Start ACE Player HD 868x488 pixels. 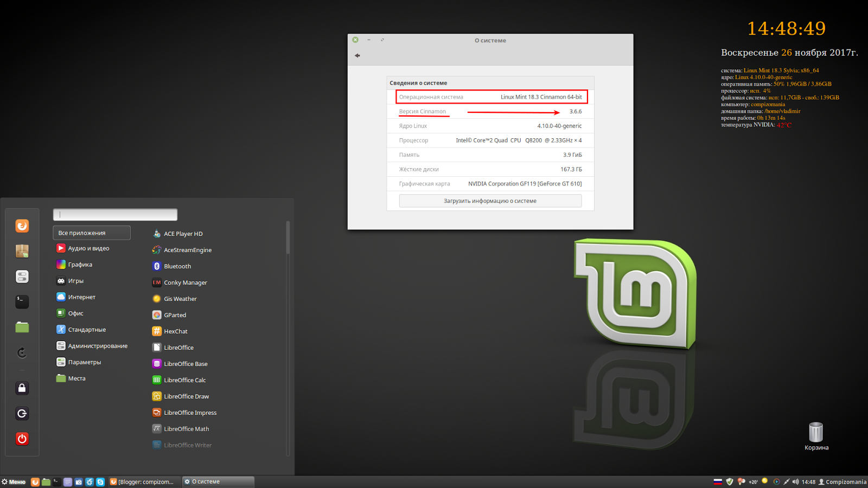[183, 233]
